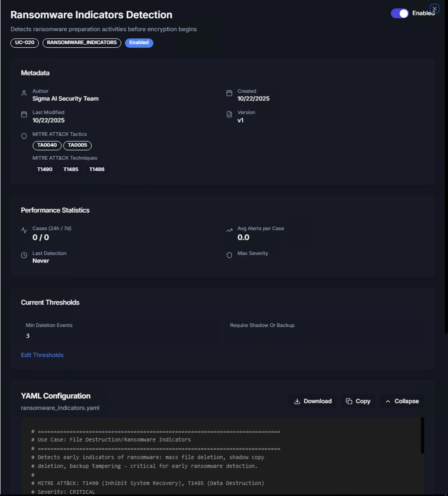The image size is (448, 496).
Task: Click the calendar icon beside Created date
Action: (229, 93)
